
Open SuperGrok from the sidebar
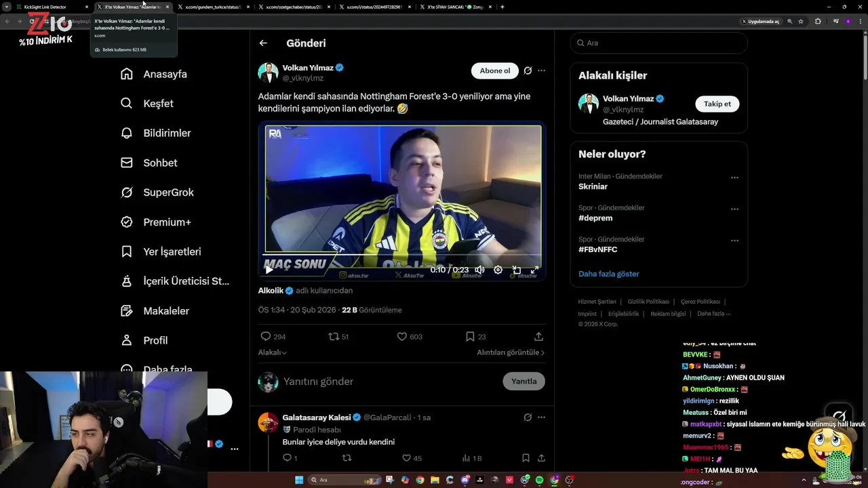point(157,192)
